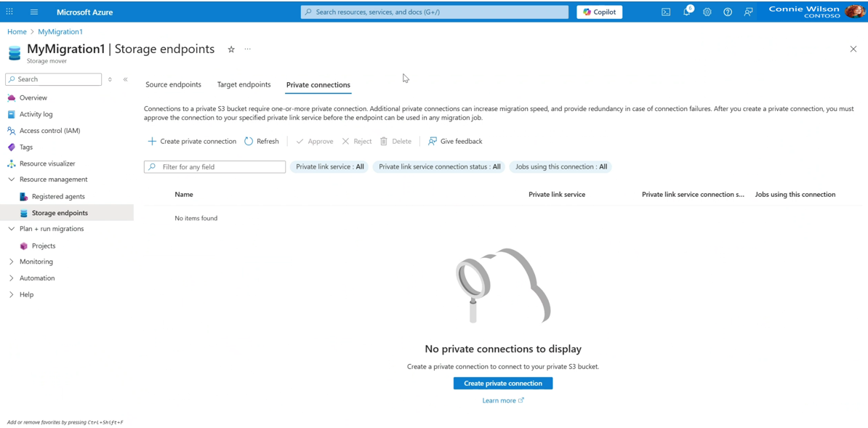Open the Azure apps grid icon

(x=9, y=12)
